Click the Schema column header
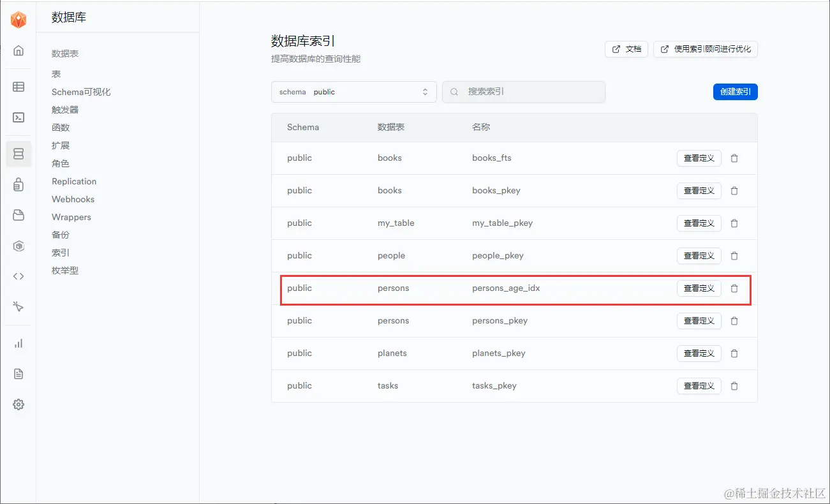Viewport: 830px width, 504px height. point(303,127)
